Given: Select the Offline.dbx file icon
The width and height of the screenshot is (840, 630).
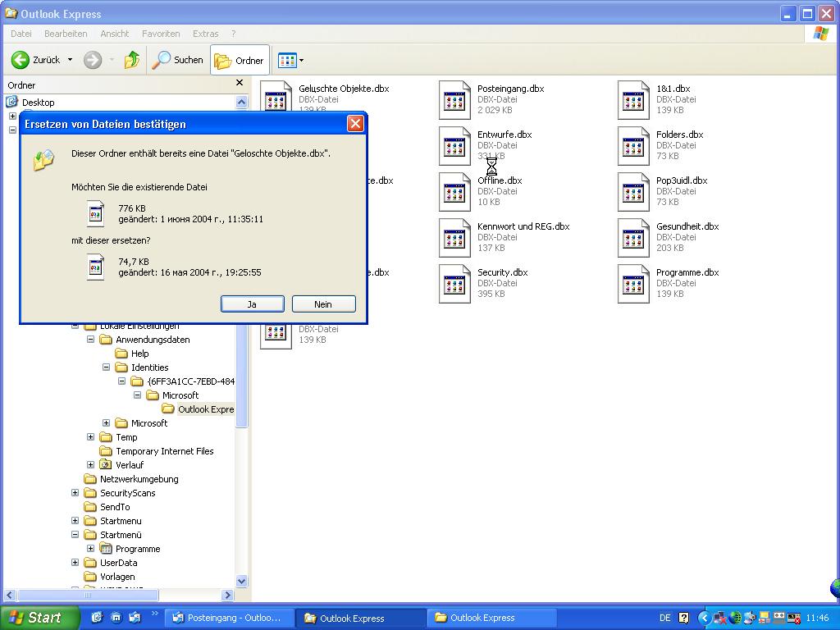Looking at the screenshot, I should (x=454, y=192).
